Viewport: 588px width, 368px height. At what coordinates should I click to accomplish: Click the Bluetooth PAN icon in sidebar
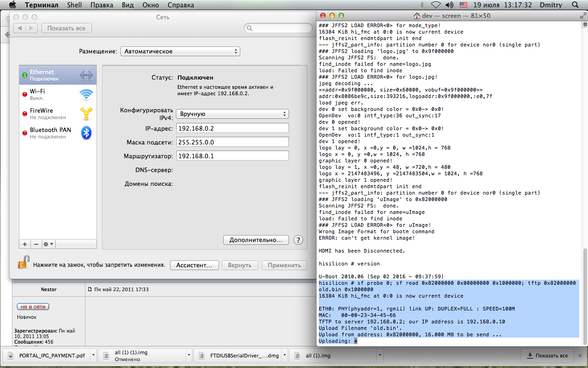point(86,133)
